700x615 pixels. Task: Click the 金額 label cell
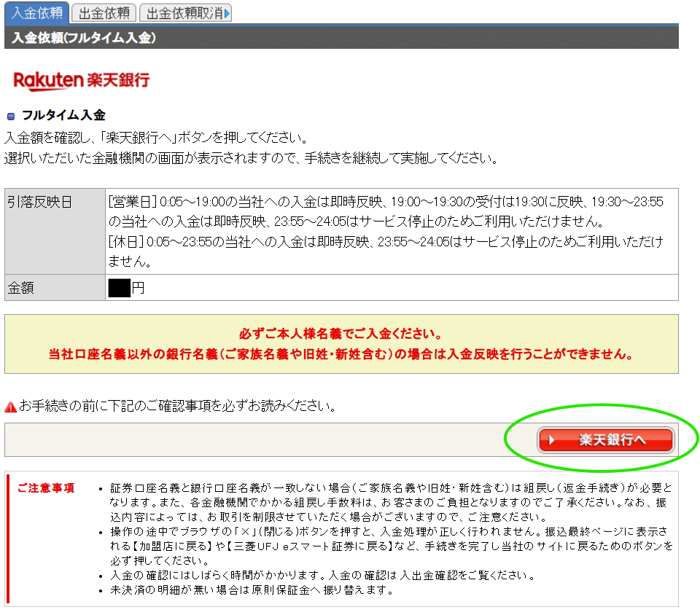(x=55, y=289)
